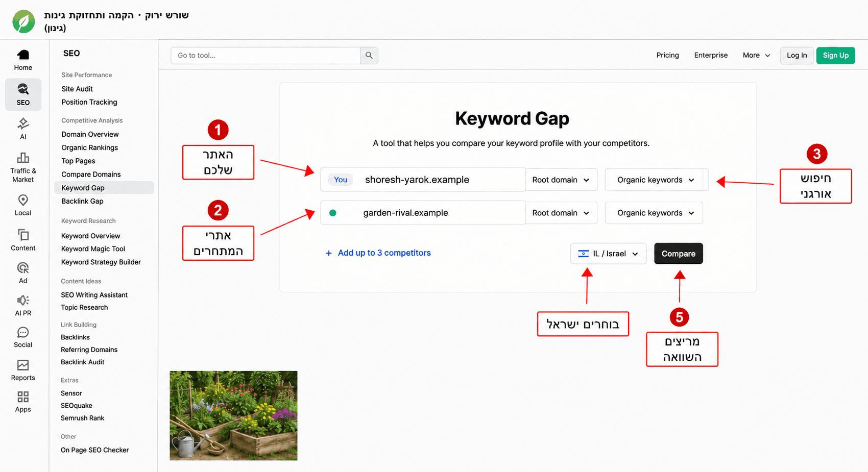
Task: Click the green dot competitor marker
Action: click(x=333, y=213)
